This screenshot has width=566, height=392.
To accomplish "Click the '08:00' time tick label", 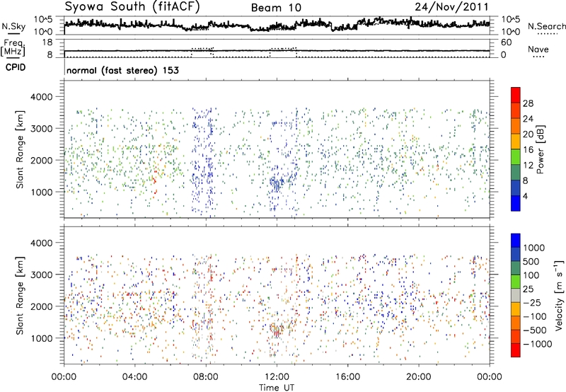I will 206,377.
